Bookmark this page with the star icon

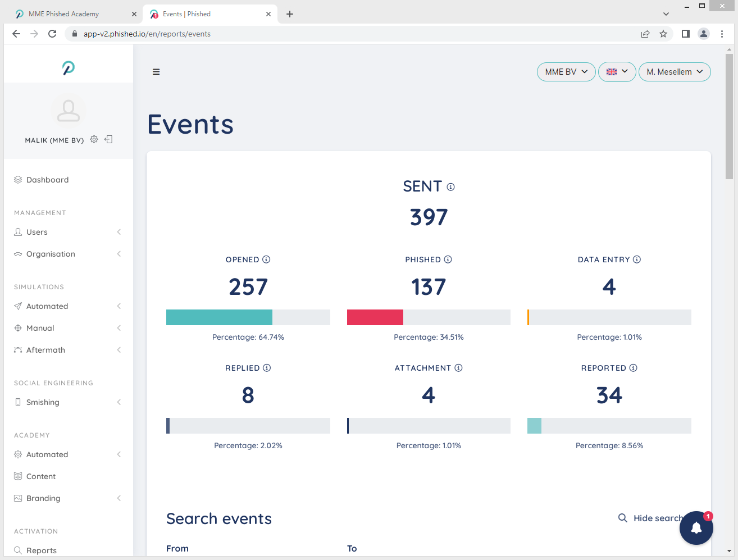click(x=663, y=34)
